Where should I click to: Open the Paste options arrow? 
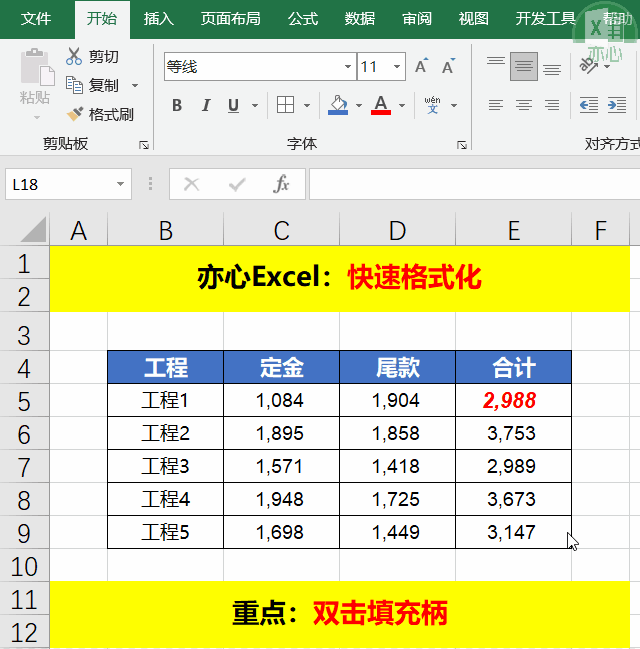[x=36, y=118]
